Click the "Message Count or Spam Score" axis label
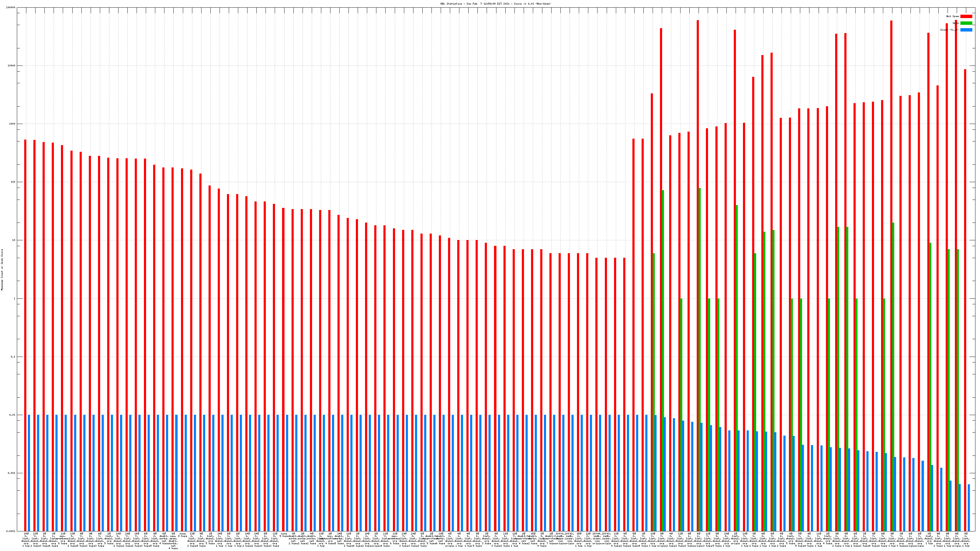Viewport: 980px width, 551px height. pos(2,270)
